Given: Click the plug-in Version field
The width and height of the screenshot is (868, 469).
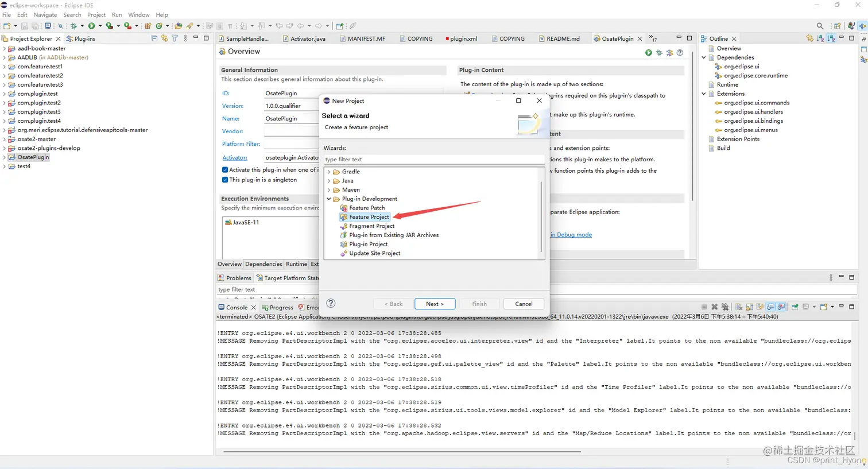Looking at the screenshot, I should (x=291, y=106).
